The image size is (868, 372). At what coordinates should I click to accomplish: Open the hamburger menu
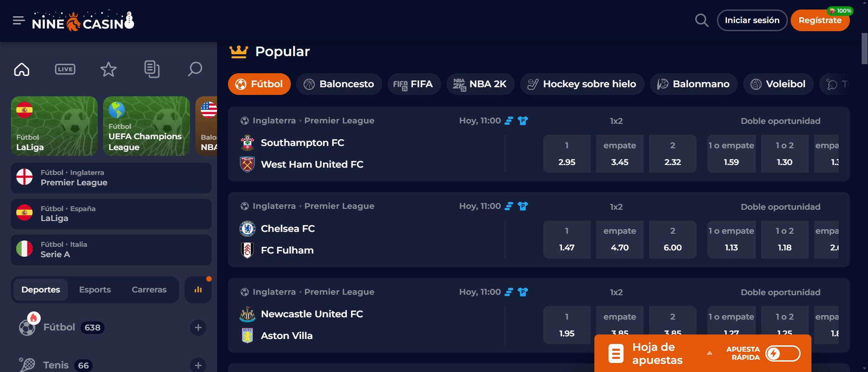click(x=19, y=20)
